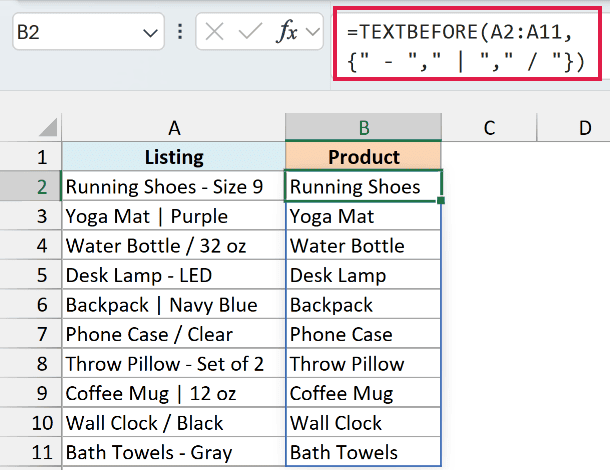Select result cell 'Bath Towels' in column B
This screenshot has width=610, height=470.
pyautogui.click(x=363, y=452)
